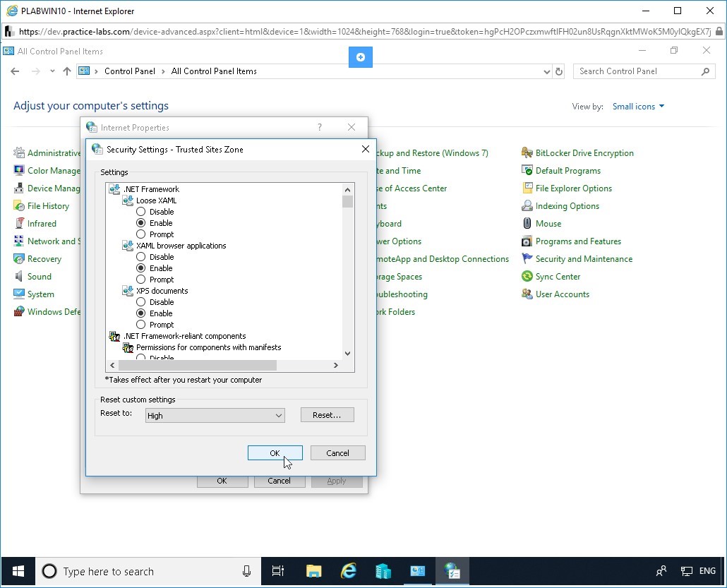
Task: Click scroll down arrow in settings list
Action: [x=348, y=354]
